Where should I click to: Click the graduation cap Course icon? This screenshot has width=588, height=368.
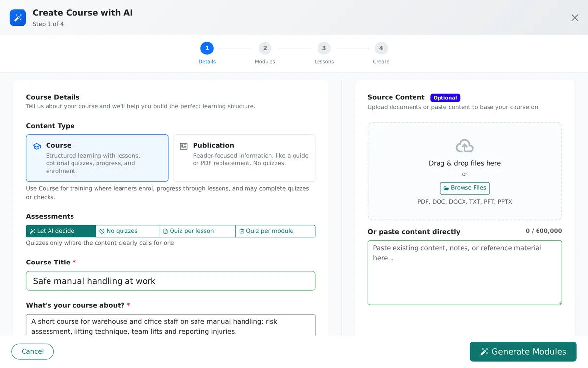point(37,146)
